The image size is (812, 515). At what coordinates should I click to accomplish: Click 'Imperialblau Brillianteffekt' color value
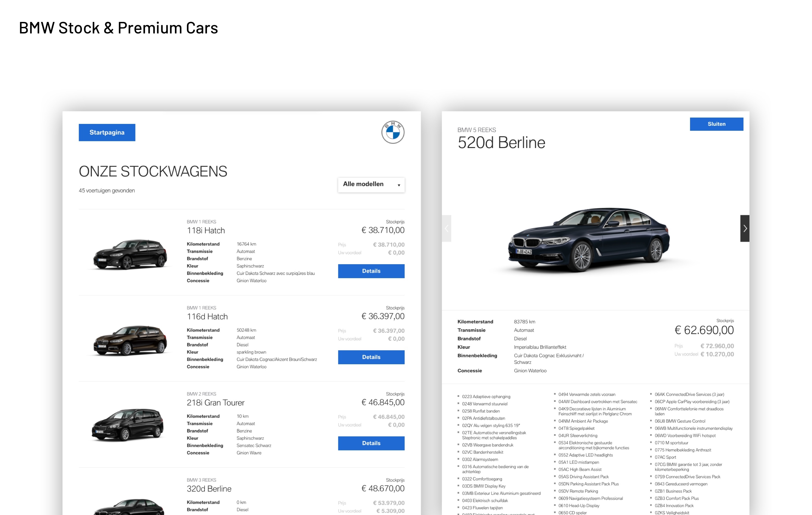click(x=540, y=347)
